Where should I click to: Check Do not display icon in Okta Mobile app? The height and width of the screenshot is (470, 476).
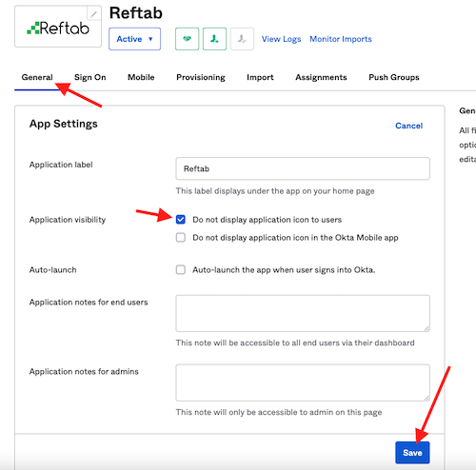click(x=181, y=238)
